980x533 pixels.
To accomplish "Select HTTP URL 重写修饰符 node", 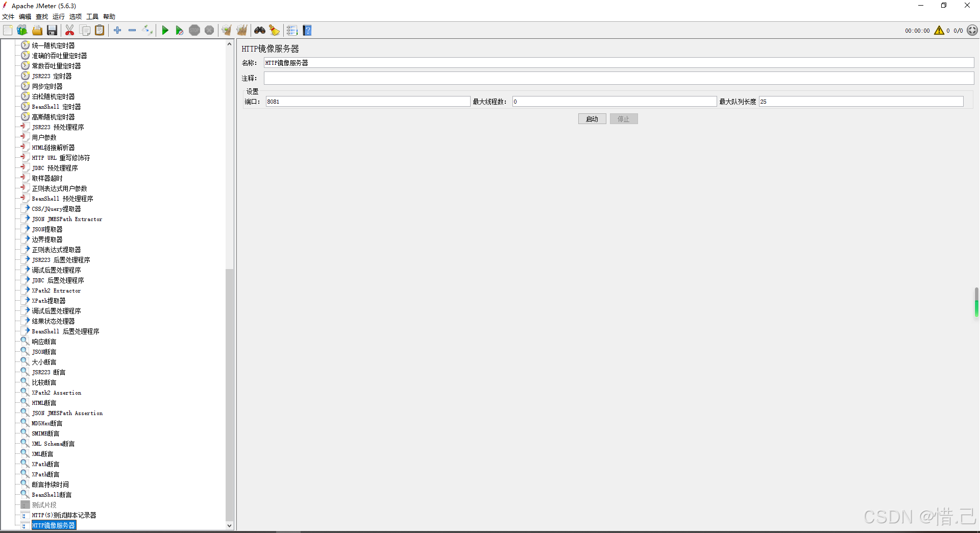I will [x=61, y=158].
